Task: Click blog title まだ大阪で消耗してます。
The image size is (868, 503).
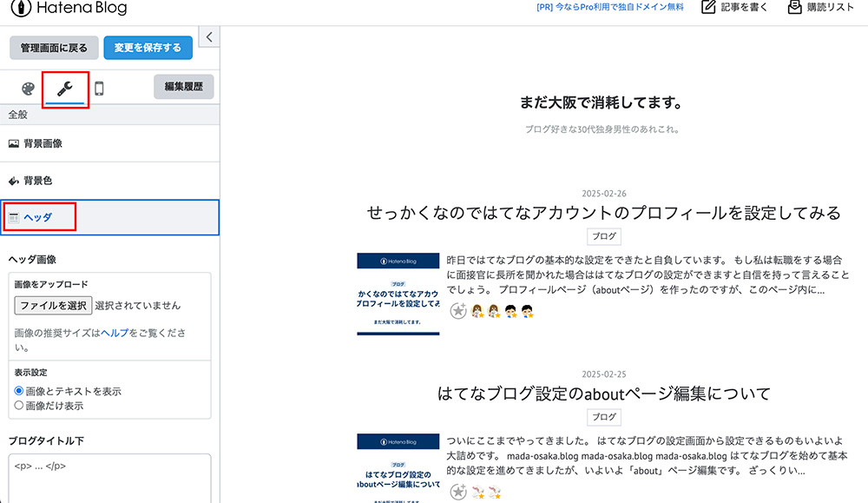Action: point(602,103)
